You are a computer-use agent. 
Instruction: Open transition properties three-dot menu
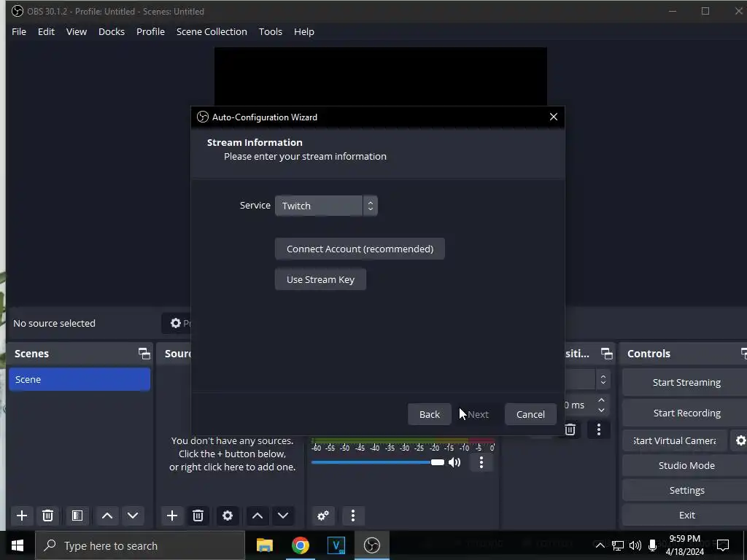pos(599,429)
